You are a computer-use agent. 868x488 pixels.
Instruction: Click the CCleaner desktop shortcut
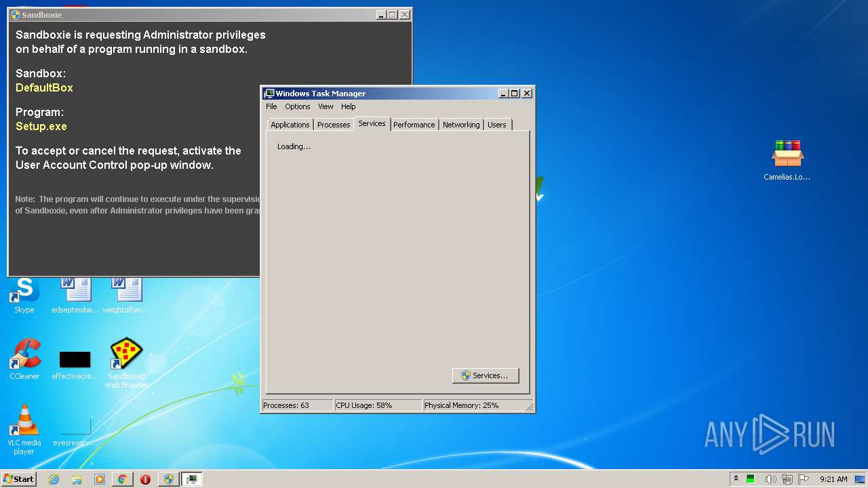coord(24,359)
